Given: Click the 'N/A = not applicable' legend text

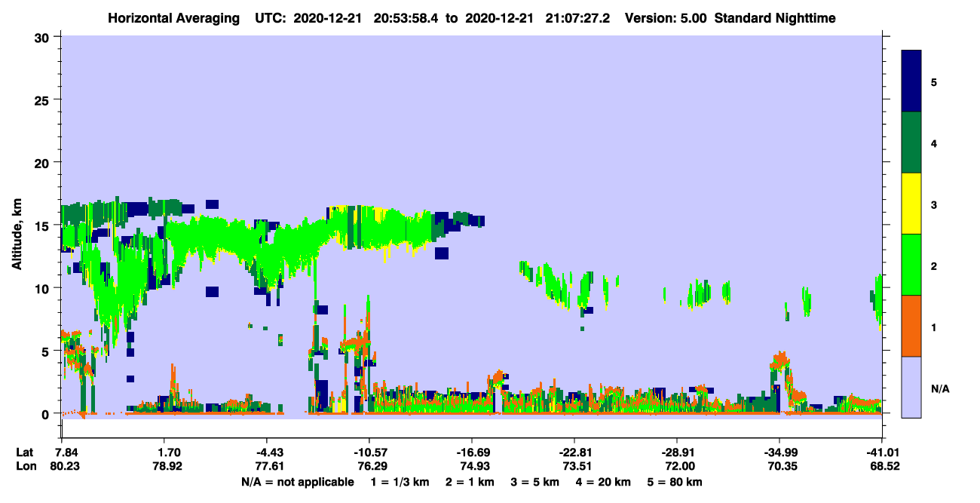Looking at the screenshot, I should pyautogui.click(x=297, y=482).
